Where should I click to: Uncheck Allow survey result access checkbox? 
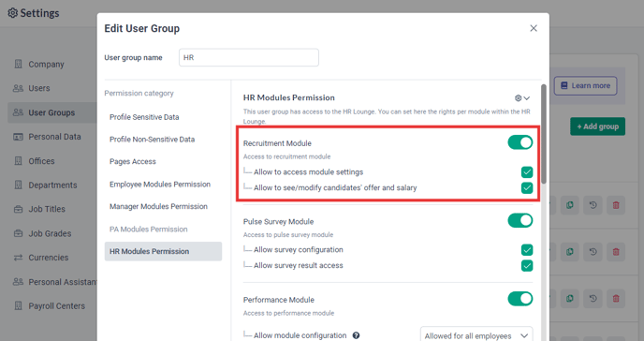(x=527, y=265)
